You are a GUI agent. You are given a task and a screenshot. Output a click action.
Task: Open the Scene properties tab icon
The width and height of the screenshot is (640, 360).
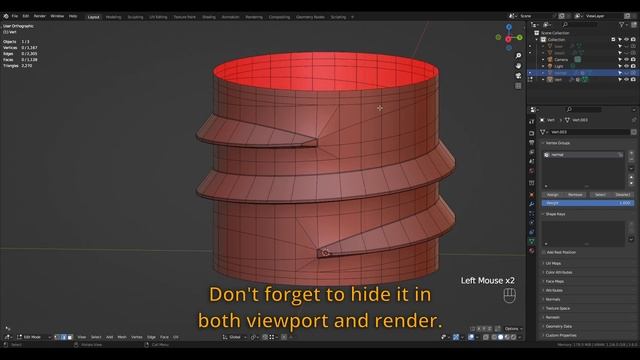tap(531, 162)
